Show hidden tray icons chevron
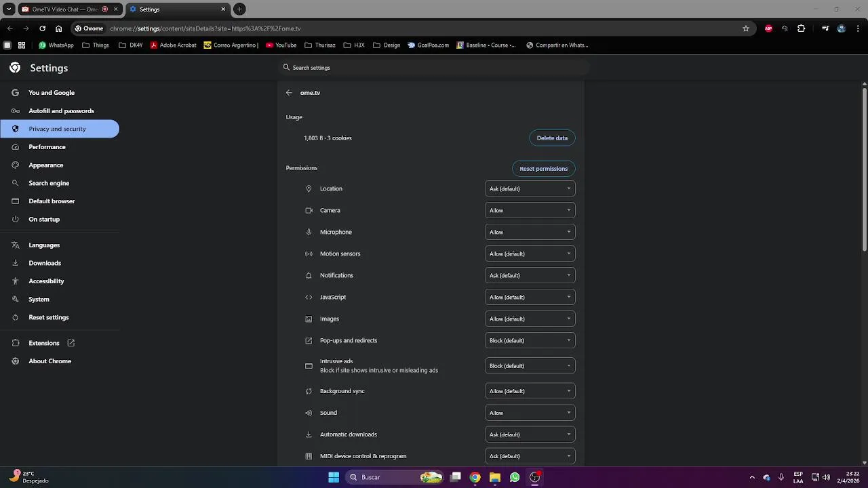This screenshot has height=488, width=868. click(x=752, y=477)
